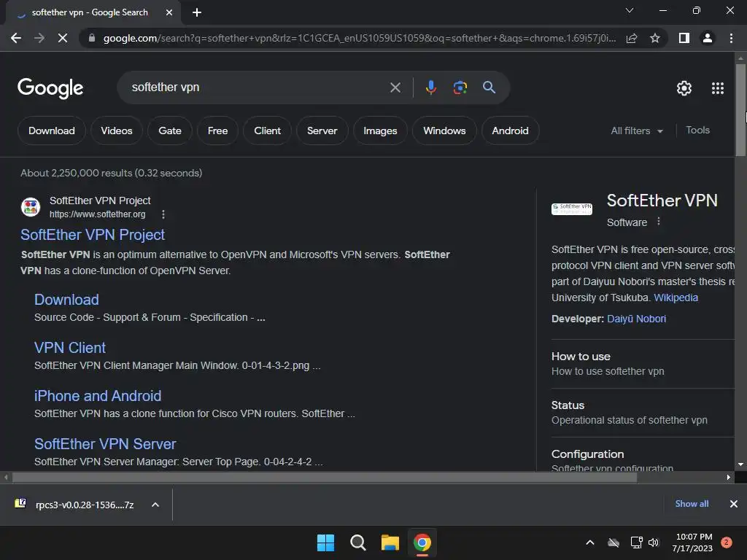Click the horizontal page scrollbar
This screenshot has height=560, width=747.
pos(325,477)
